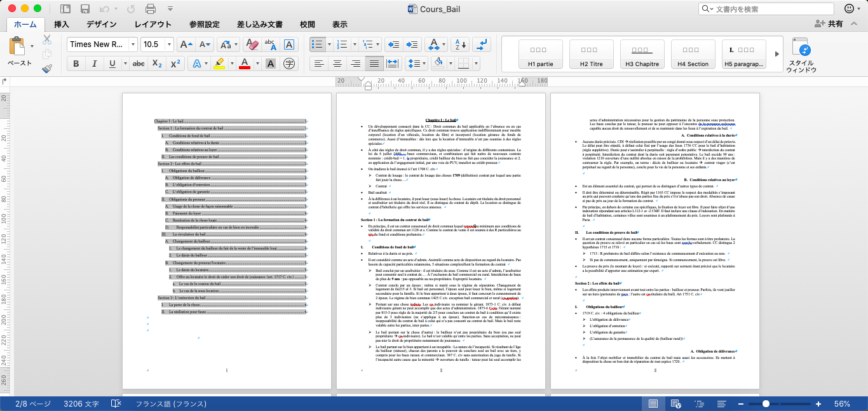
Task: Toggle Center paragraph alignment
Action: tap(337, 64)
